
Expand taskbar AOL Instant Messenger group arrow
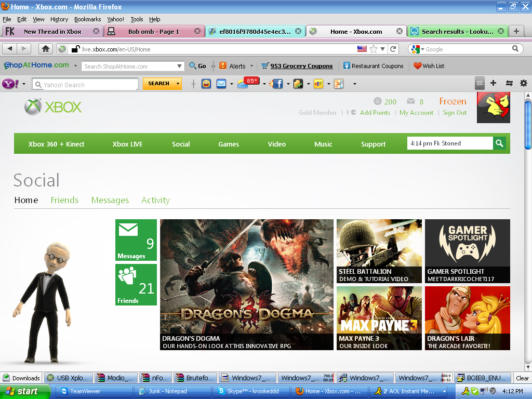(444, 392)
